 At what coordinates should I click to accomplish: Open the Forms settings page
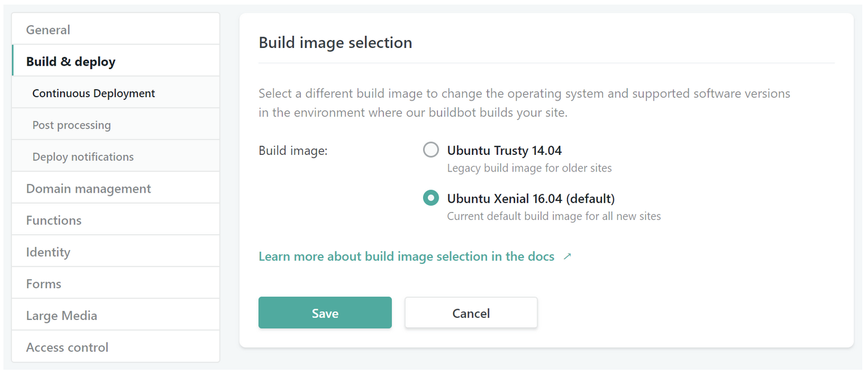(43, 283)
